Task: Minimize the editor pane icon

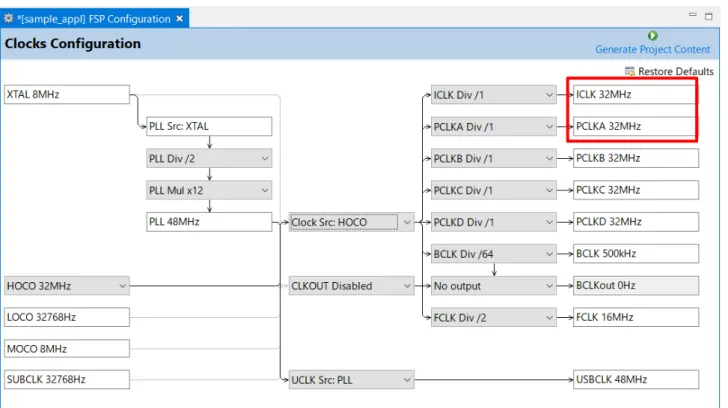Action: click(693, 15)
